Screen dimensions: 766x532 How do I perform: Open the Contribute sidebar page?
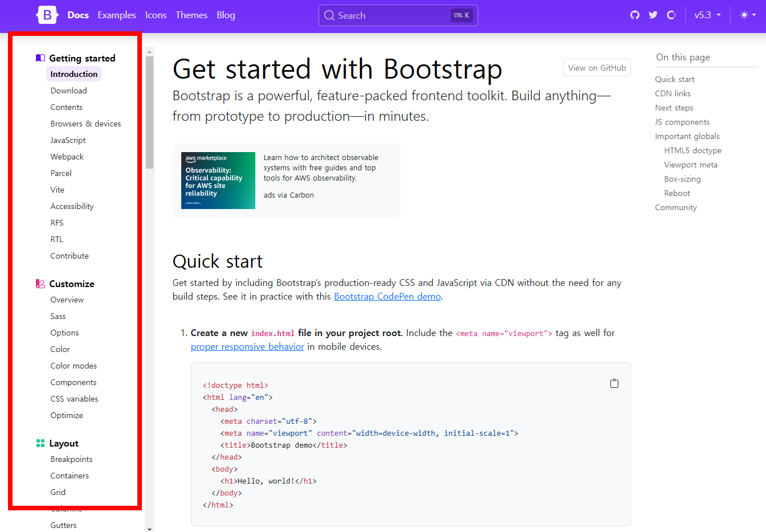coord(70,256)
